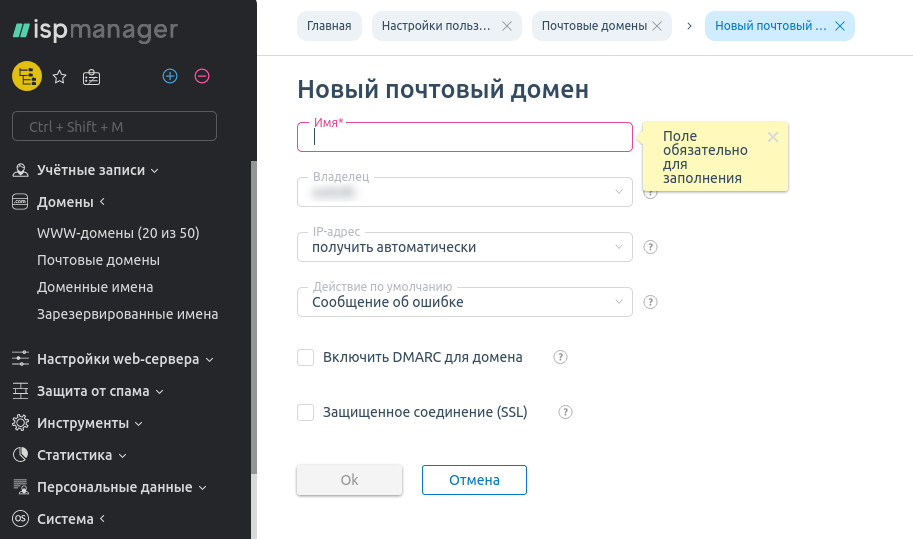
Task: Click the Имя input field
Action: tap(465, 138)
